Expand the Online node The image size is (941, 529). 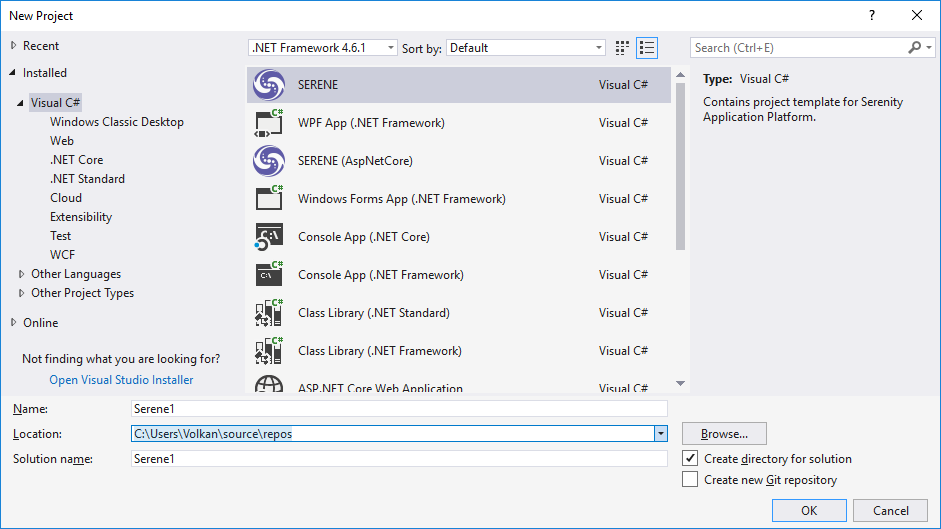tap(13, 322)
